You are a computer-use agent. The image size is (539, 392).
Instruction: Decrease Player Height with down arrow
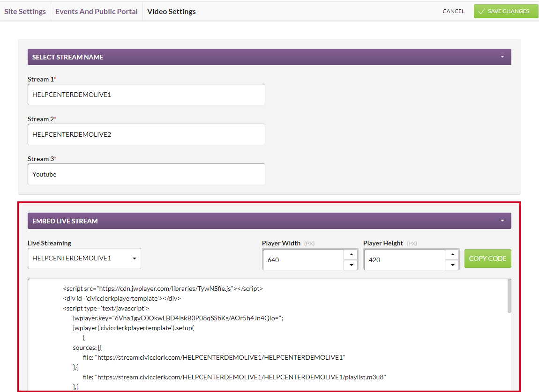click(452, 265)
